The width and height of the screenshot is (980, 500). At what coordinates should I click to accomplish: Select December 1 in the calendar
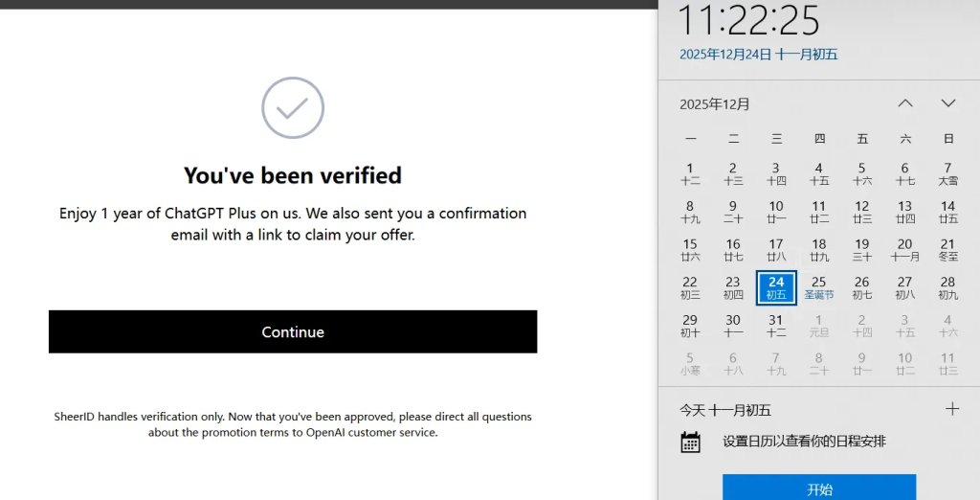coord(690,173)
